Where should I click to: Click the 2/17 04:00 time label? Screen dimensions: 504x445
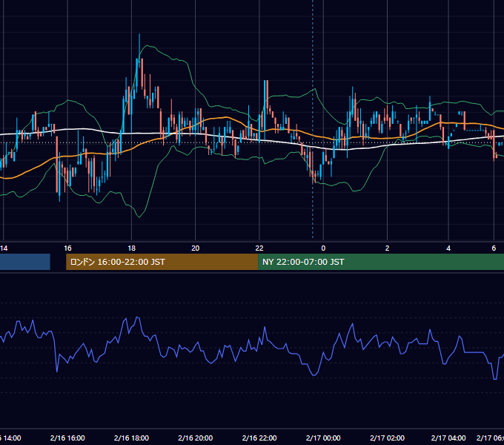pos(448,438)
